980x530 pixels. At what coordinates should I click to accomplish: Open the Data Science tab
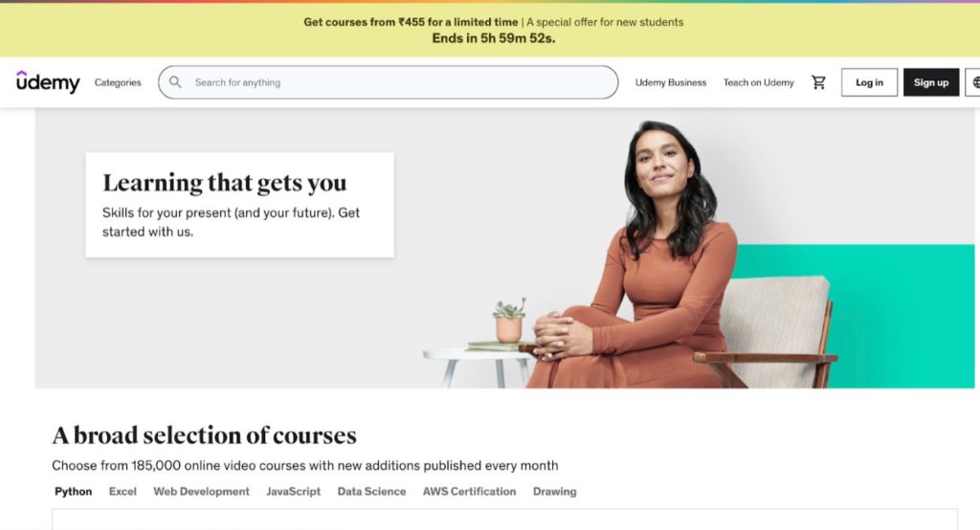tap(371, 491)
